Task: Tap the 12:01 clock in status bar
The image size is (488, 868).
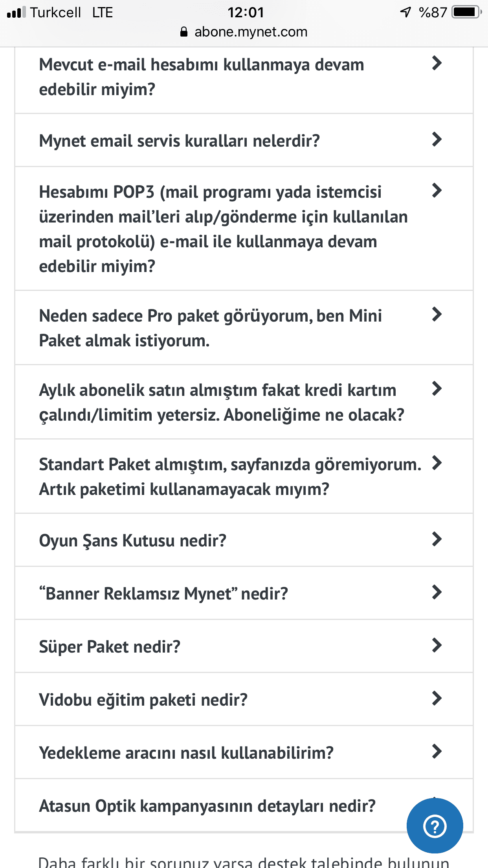Action: tap(246, 12)
